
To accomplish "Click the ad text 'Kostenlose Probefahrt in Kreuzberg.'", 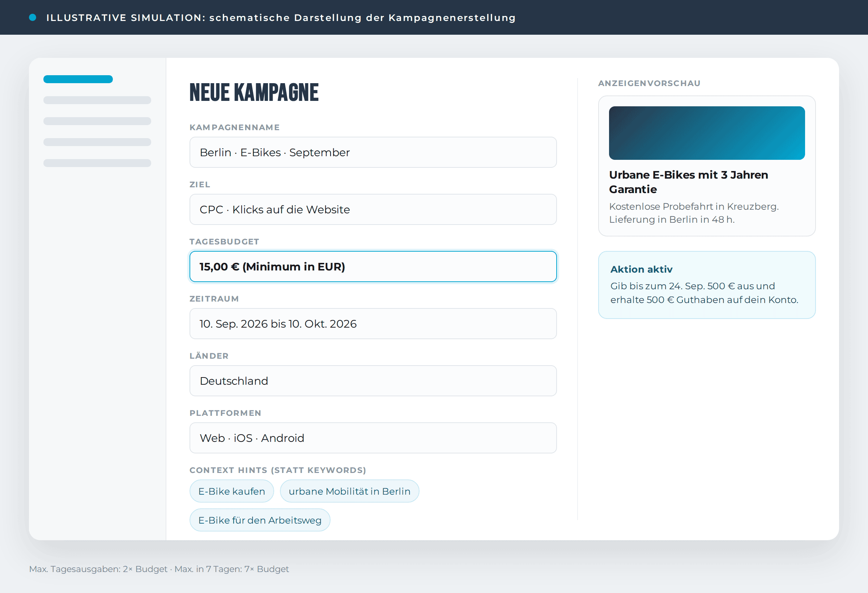I will pos(694,206).
